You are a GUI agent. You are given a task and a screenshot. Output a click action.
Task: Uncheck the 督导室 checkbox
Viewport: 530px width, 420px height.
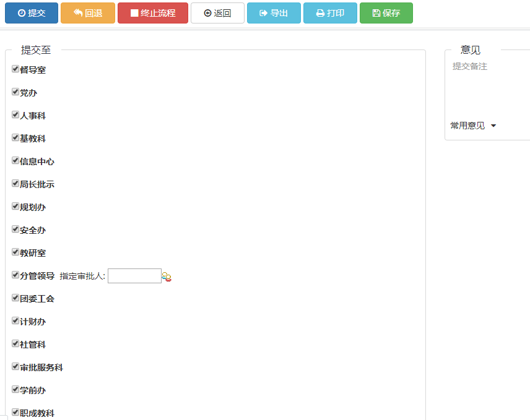(x=15, y=69)
